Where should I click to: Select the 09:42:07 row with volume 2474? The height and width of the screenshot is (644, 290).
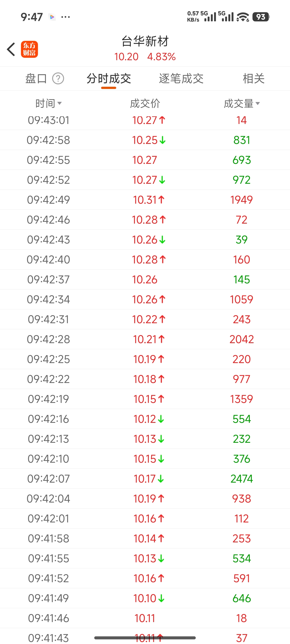145,479
